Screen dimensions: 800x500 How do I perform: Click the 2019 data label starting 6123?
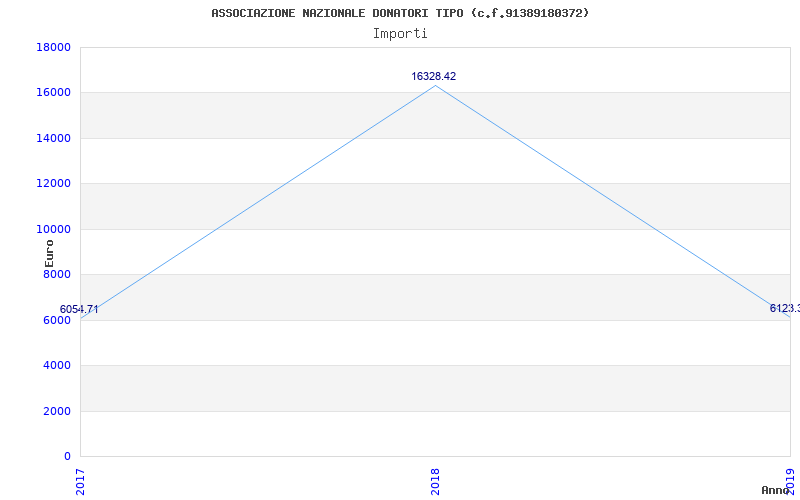[x=785, y=308]
